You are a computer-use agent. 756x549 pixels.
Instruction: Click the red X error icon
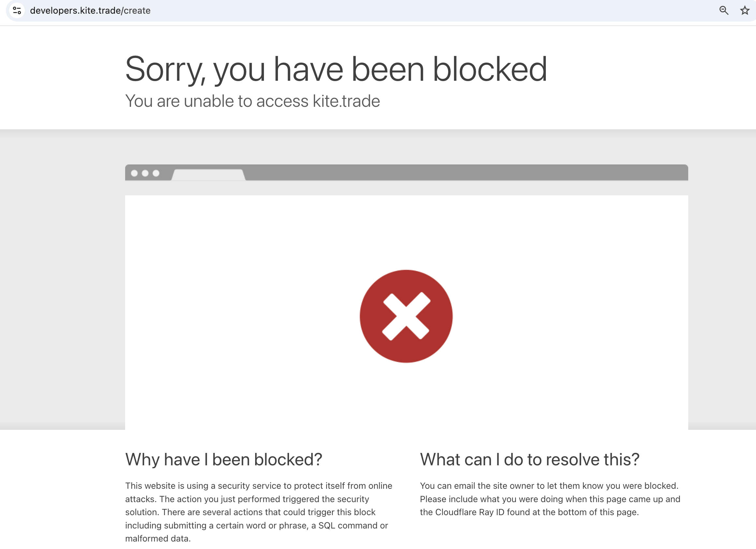click(x=406, y=316)
